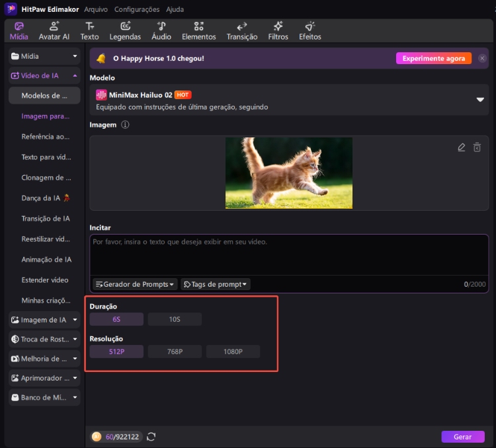496x448 pixels.
Task: Close the Happy Horse banner
Action: (482, 58)
